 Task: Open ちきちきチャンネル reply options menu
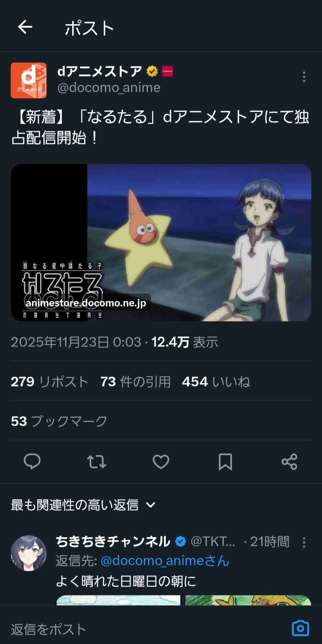click(x=304, y=542)
